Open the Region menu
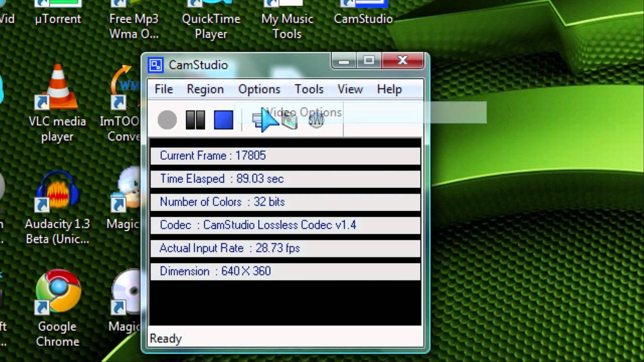The height and width of the screenshot is (362, 644). (205, 89)
